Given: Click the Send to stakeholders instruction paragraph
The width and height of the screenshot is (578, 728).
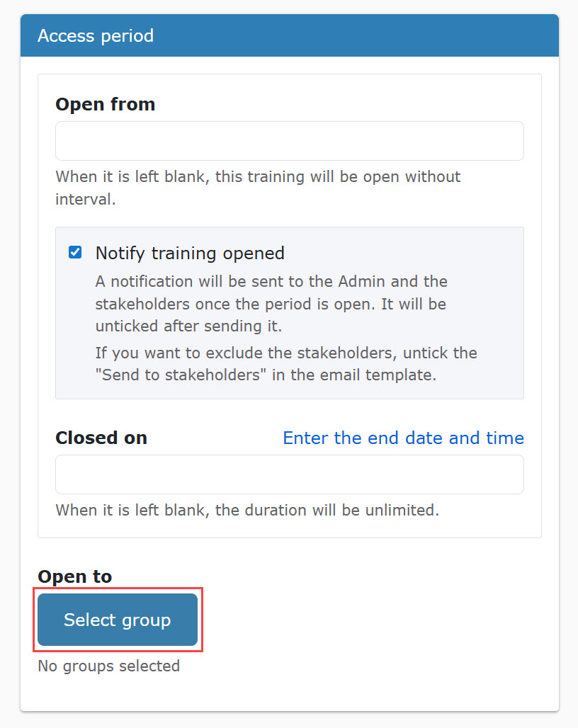Looking at the screenshot, I should pos(286,363).
